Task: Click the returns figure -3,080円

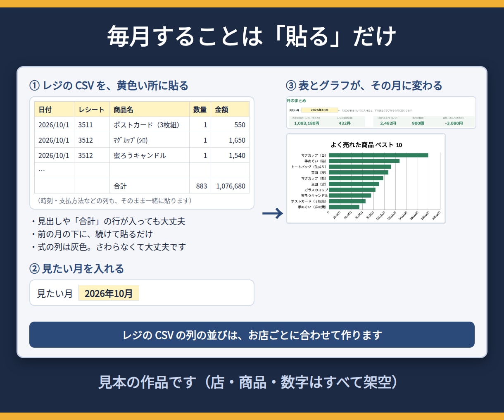Action: click(x=454, y=123)
